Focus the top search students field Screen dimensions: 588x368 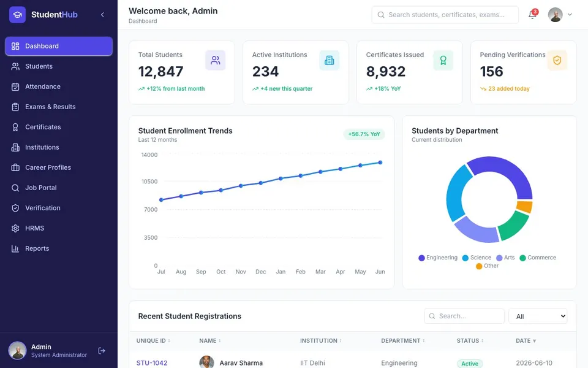(445, 15)
